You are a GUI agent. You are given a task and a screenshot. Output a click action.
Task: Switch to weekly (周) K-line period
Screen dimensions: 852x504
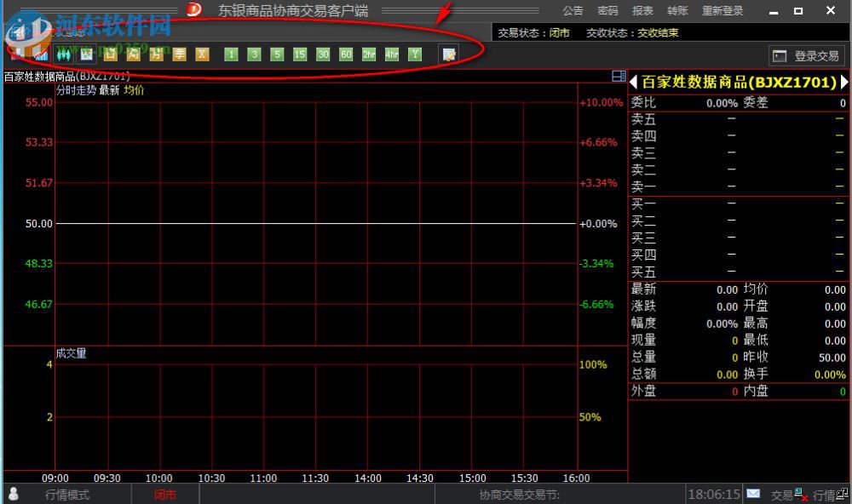coord(133,54)
